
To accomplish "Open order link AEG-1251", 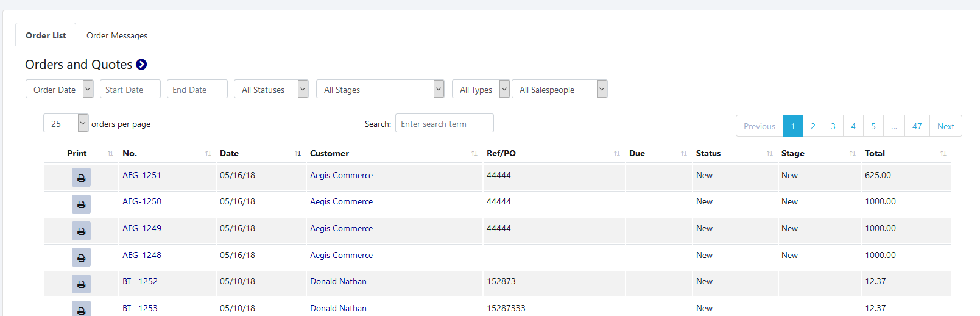I will (x=141, y=175).
